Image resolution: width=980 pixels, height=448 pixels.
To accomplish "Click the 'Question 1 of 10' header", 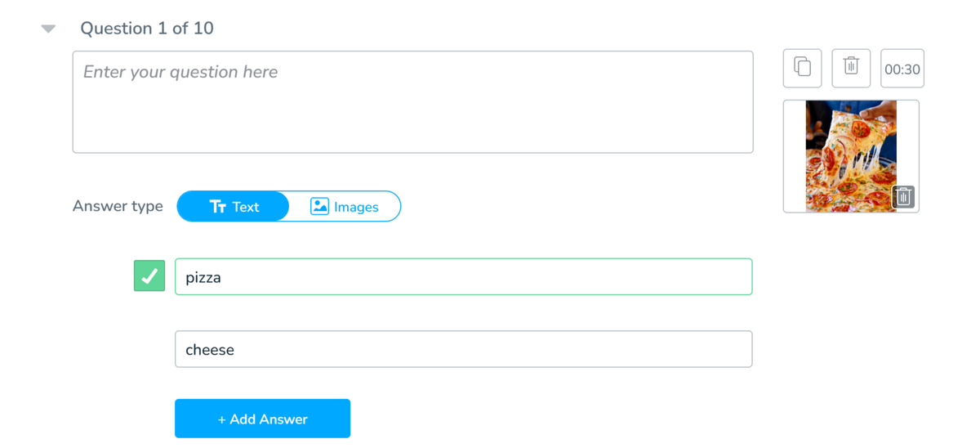I will pos(147,28).
